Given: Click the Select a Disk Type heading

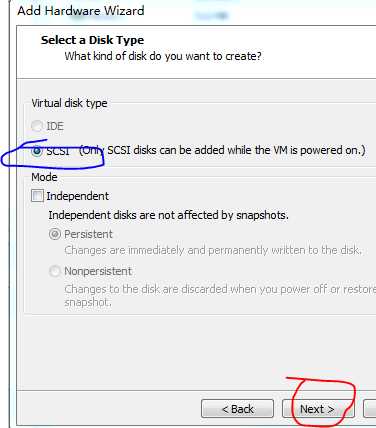Looking at the screenshot, I should click(92, 40).
